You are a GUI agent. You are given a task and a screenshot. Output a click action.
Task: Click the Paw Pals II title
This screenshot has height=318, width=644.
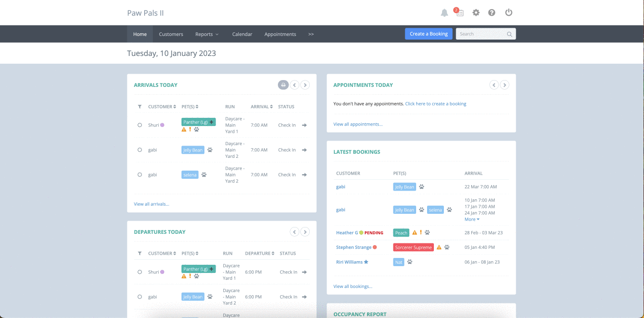(x=146, y=13)
